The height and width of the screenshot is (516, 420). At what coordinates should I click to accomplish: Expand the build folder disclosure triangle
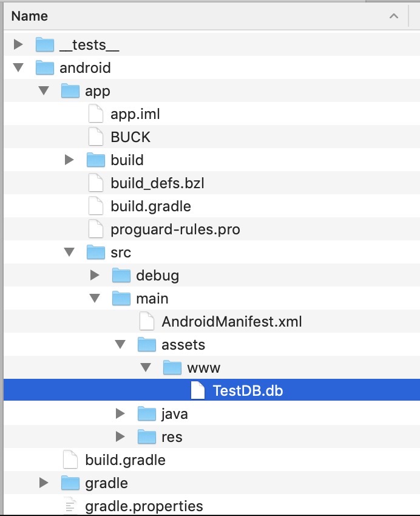pos(69,160)
